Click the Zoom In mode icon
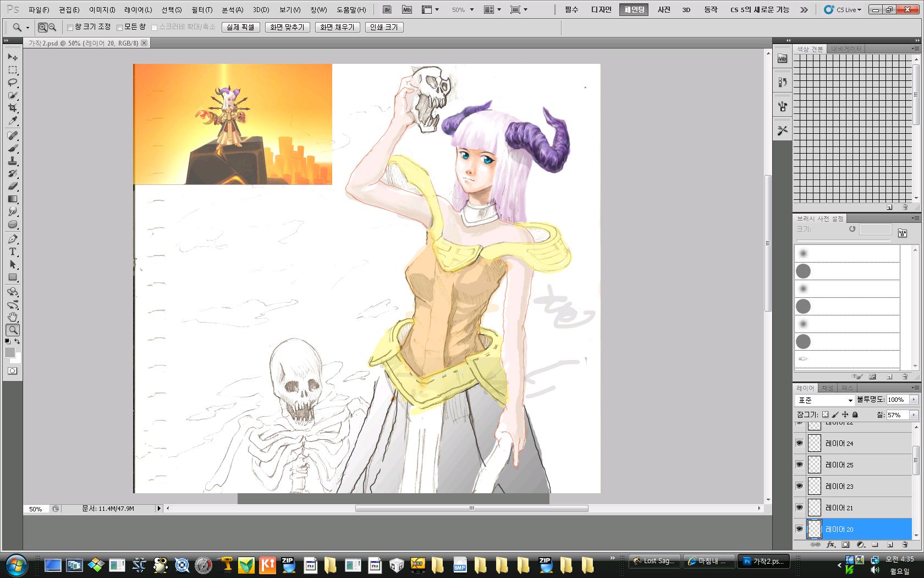 [x=43, y=27]
